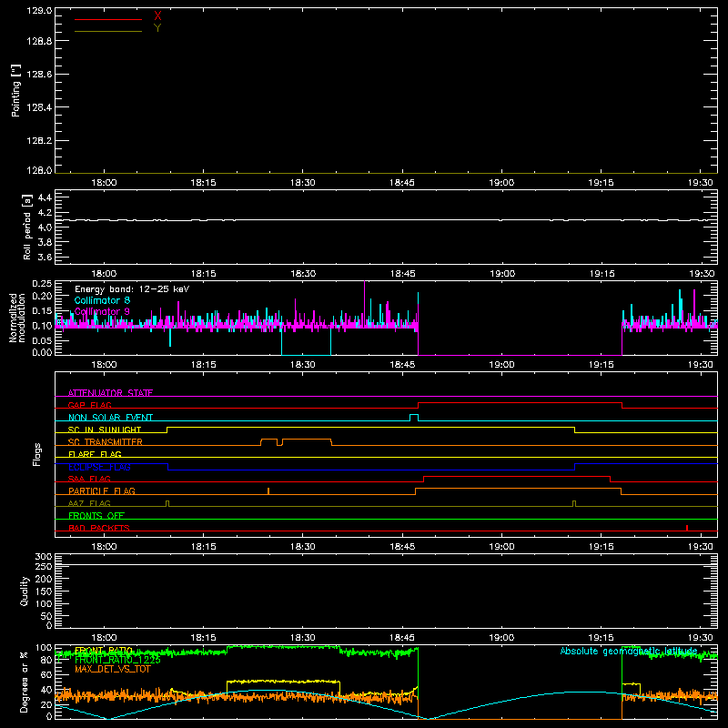
Task: Click the 'Quality' axis title
Action: (x=25, y=591)
